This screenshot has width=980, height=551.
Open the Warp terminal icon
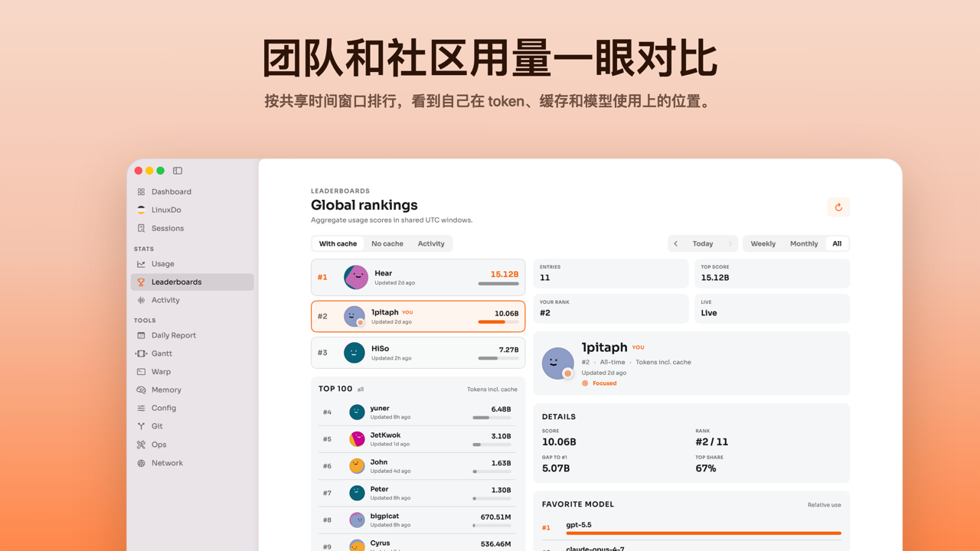[141, 372]
